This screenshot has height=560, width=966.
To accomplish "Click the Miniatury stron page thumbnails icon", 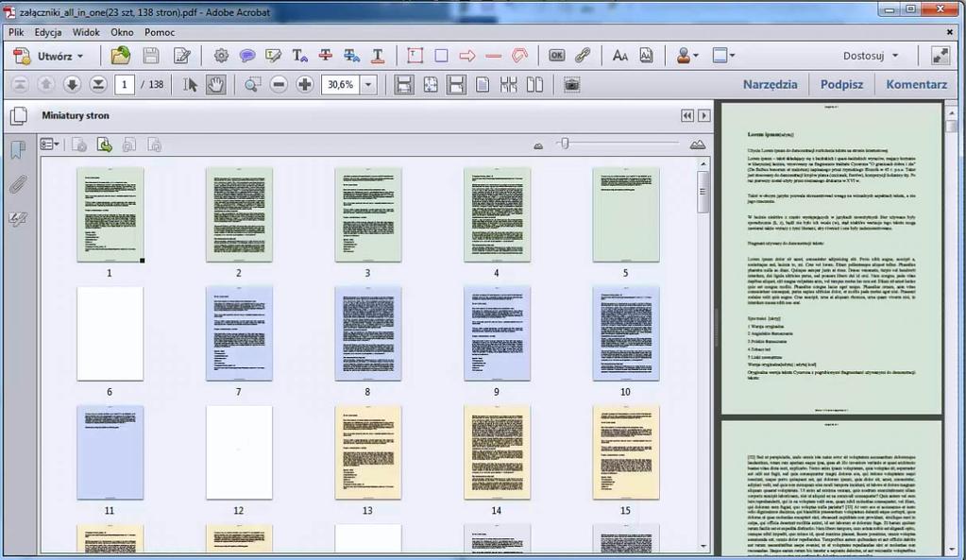I will pos(19,115).
